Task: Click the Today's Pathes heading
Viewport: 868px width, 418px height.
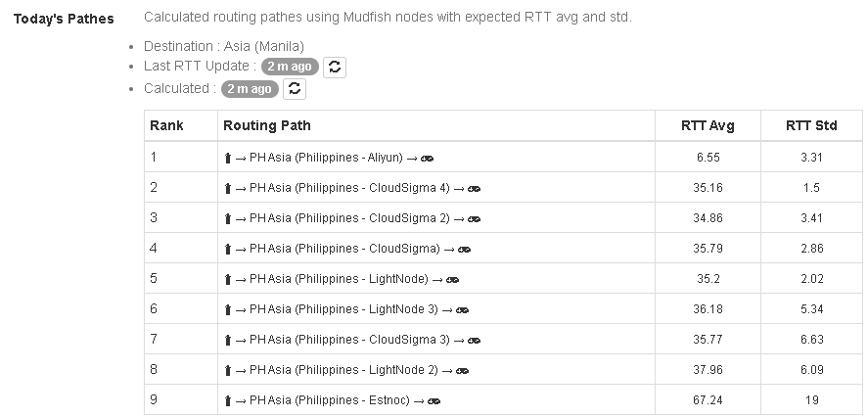Action: [64, 19]
